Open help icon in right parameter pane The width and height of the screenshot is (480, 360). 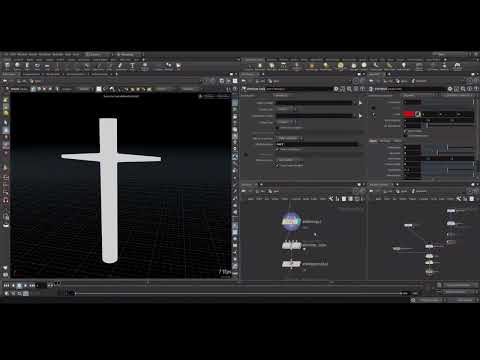tap(476, 89)
